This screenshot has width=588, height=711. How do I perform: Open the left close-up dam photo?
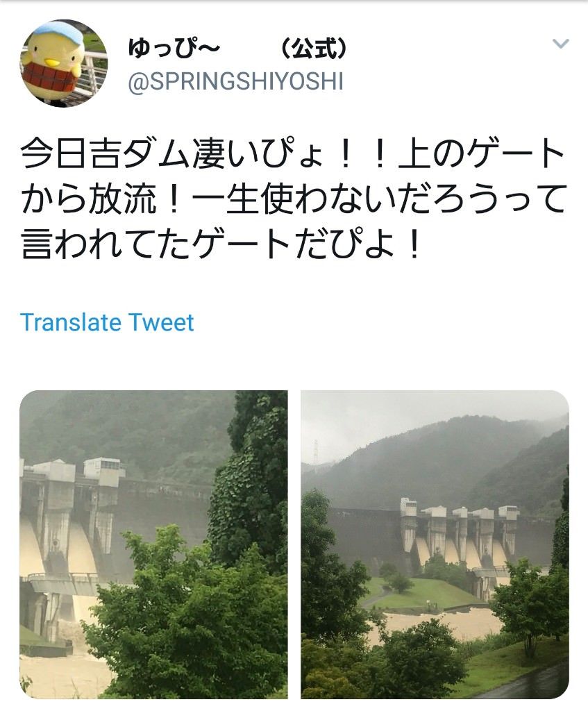[153, 544]
